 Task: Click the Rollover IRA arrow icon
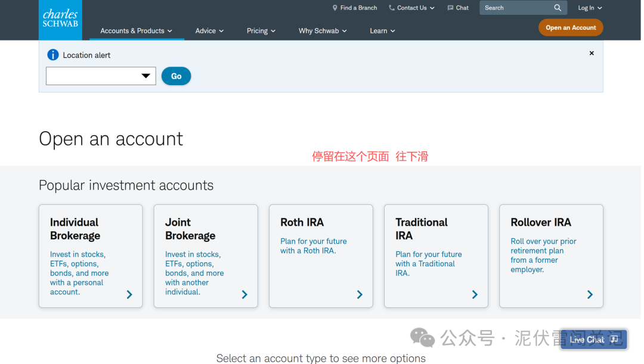[x=590, y=294]
